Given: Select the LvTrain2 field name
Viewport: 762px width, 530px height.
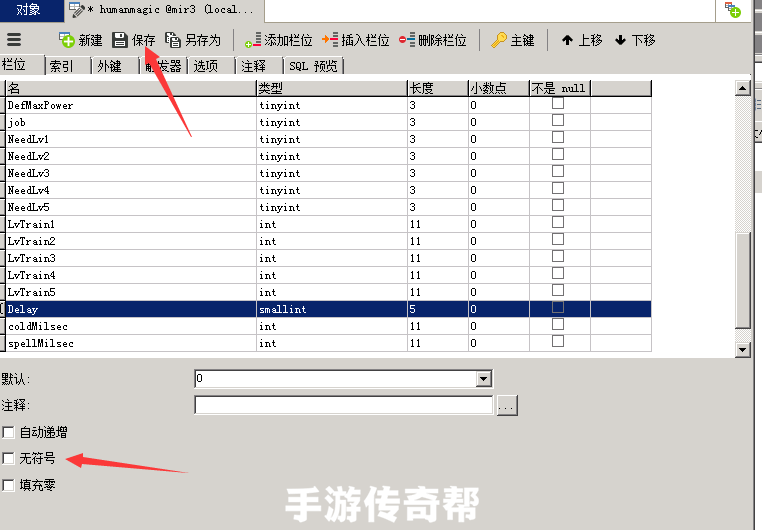Looking at the screenshot, I should 32,241.
